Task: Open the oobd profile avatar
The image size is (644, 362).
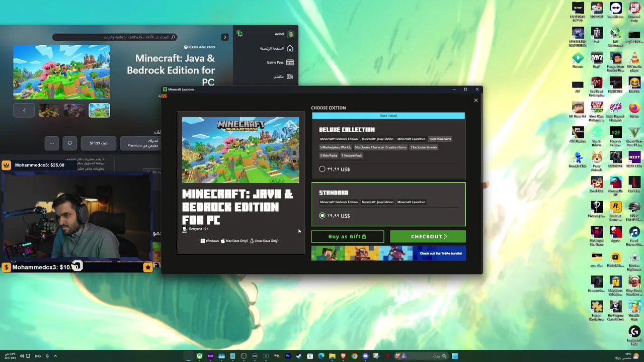Action: click(290, 34)
